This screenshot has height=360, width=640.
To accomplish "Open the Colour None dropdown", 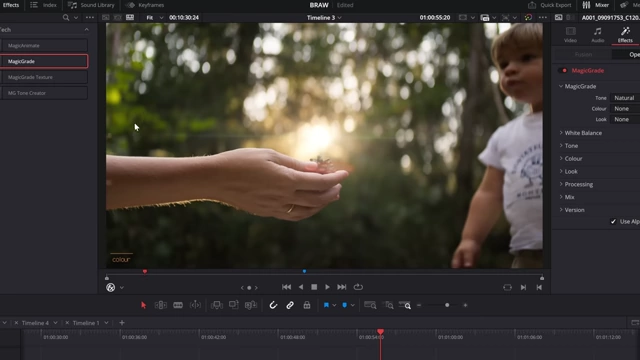I will coord(624,109).
